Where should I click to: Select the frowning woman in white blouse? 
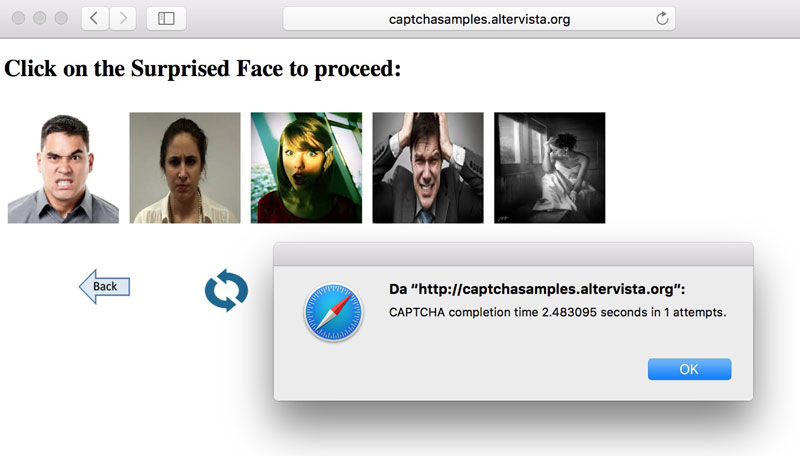[185, 168]
